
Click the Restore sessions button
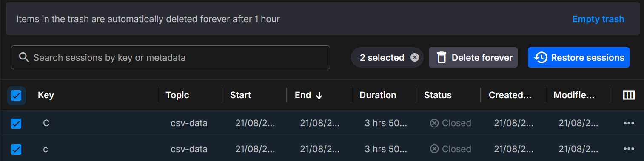pyautogui.click(x=578, y=57)
